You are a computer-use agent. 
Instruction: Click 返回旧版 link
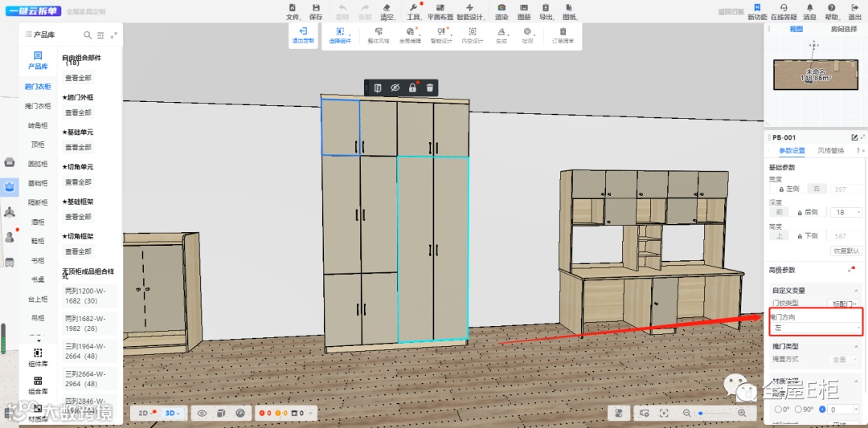coord(731,11)
